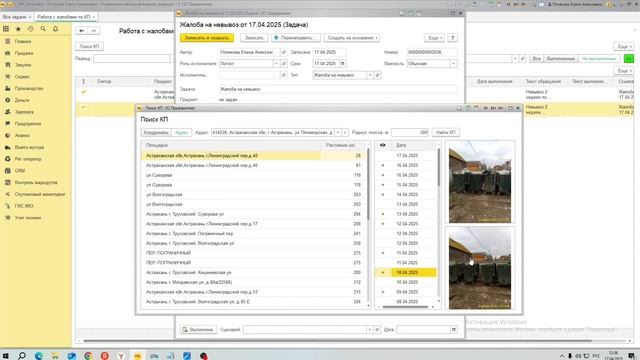The width and height of the screenshot is (640, 360).
Task: Select row Астрахань г, Трусовский, Кишиневская ул
Action: pyautogui.click(x=253, y=272)
